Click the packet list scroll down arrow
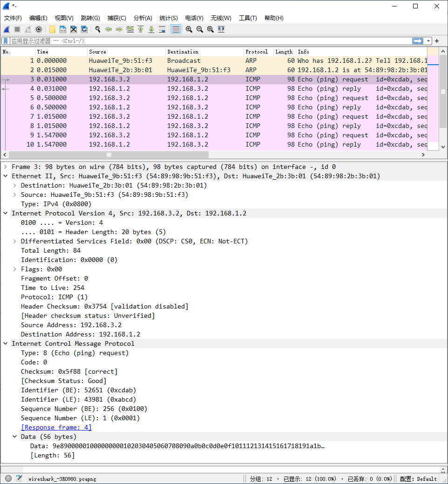Screen dimensions: 448x484 443,147
